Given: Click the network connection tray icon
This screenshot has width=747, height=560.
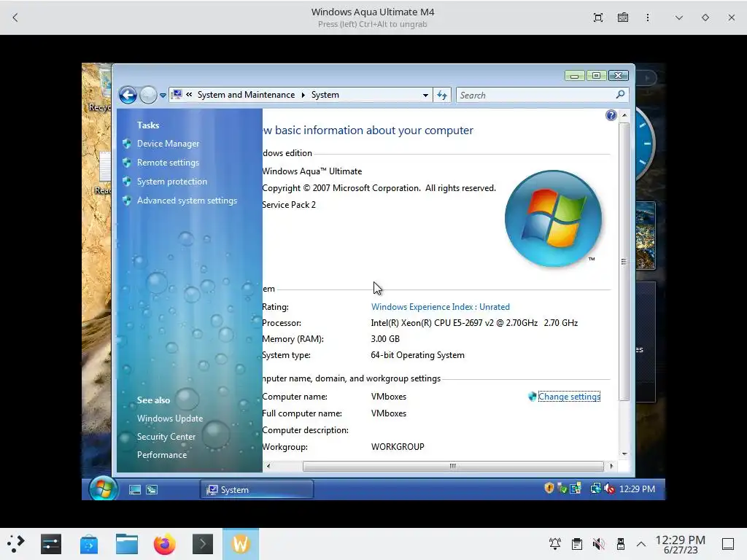Looking at the screenshot, I should (595, 488).
